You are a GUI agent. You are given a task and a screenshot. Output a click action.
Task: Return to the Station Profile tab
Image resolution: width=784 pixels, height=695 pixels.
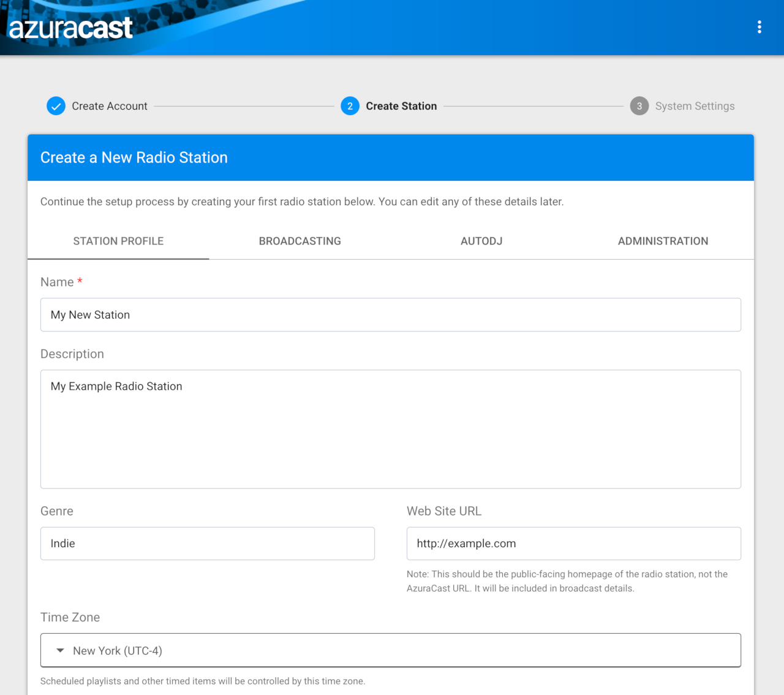118,241
